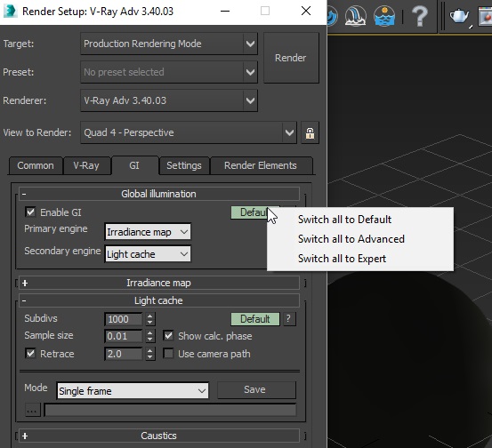Click the Light cache question mark help button
This screenshot has height=448, width=492.
click(289, 319)
